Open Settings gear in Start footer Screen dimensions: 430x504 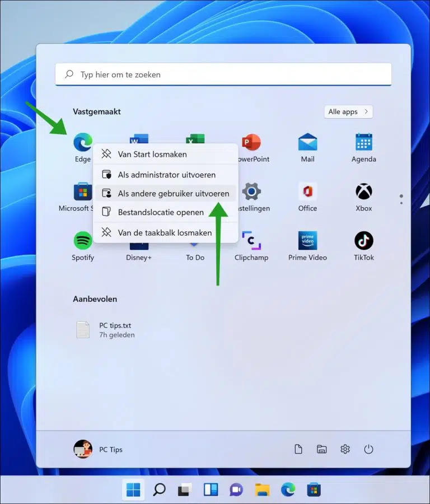pyautogui.click(x=345, y=449)
